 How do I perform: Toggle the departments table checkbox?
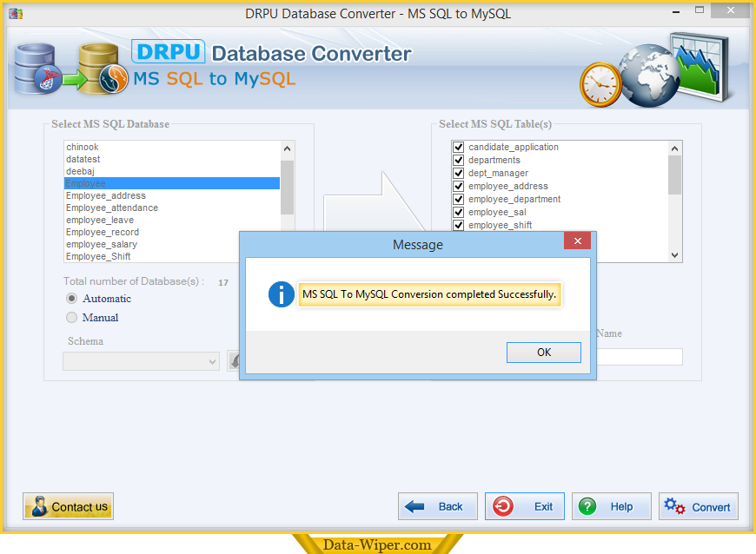point(458,161)
